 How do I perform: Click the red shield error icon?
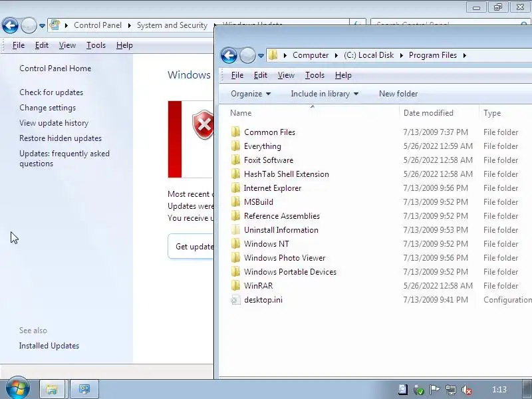(x=203, y=124)
